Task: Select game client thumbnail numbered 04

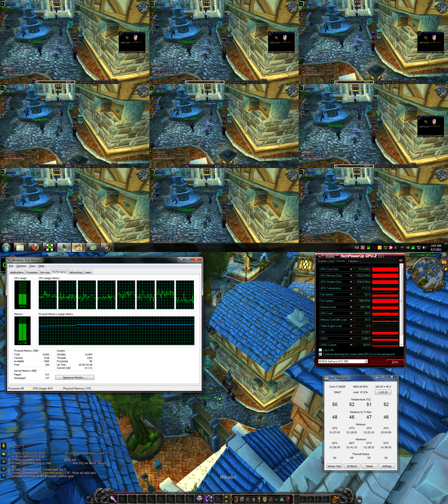Action: pos(373,205)
